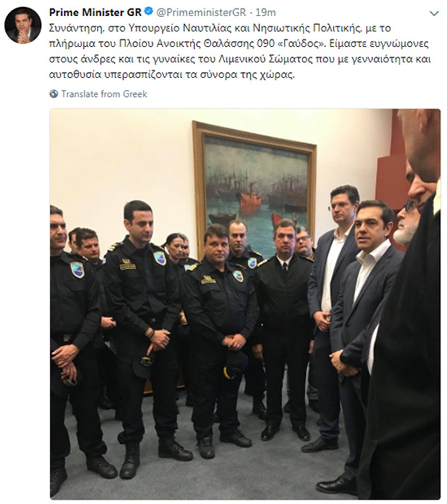Click the blue verified badge icon

pos(148,13)
